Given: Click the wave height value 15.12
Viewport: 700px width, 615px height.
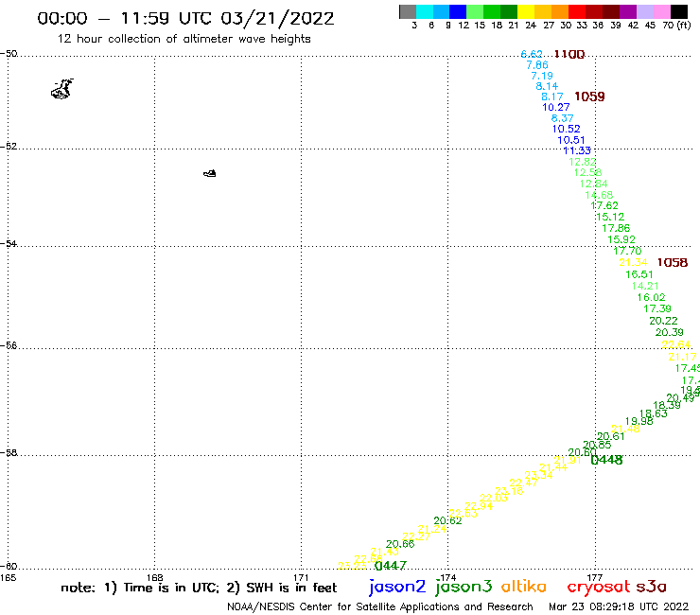Looking at the screenshot, I should (610, 217).
